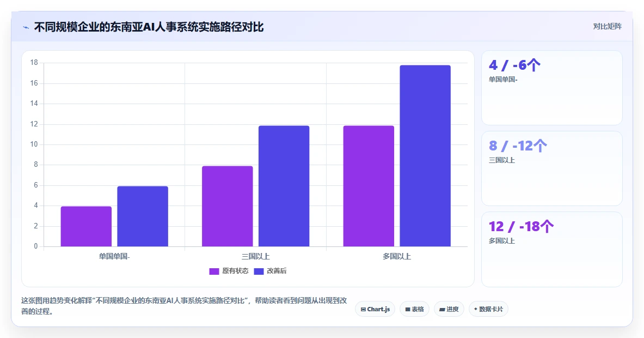Toggle the 改善后 legend item
The width and height of the screenshot is (644, 338).
pyautogui.click(x=270, y=271)
